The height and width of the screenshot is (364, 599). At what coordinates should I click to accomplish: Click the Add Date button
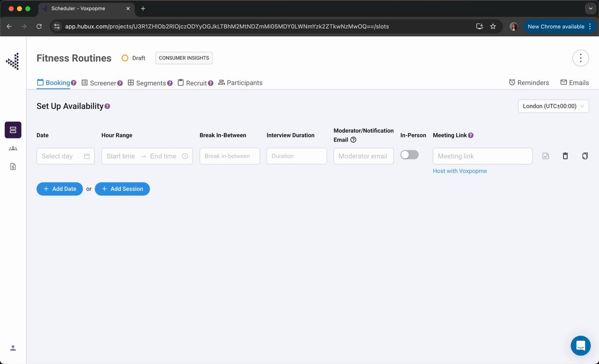[x=59, y=189]
